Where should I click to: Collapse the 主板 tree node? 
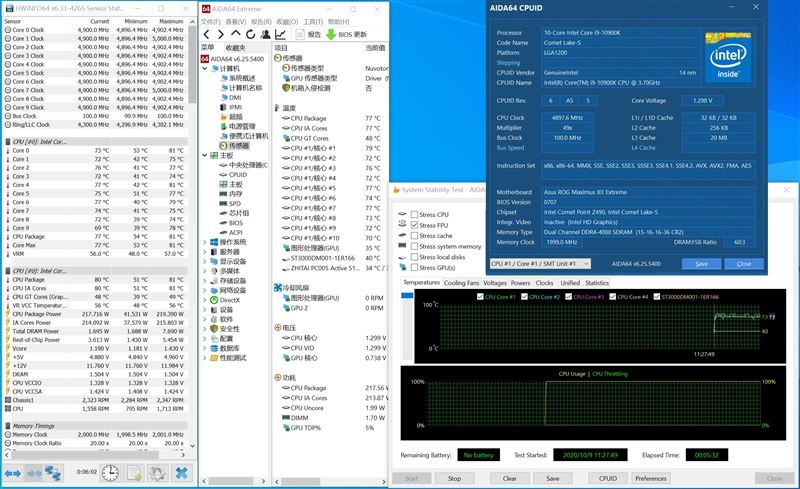tap(205, 155)
